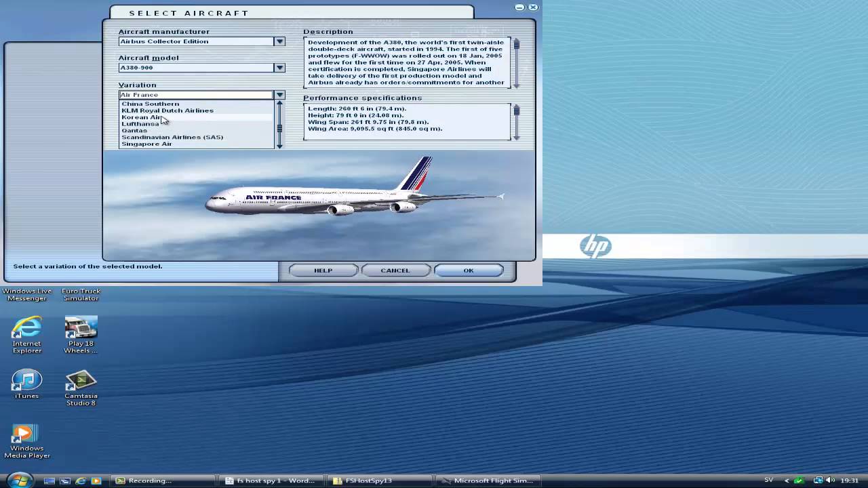Click Show Desktop quick launch icon
This screenshot has width=868, height=488.
tap(50, 481)
